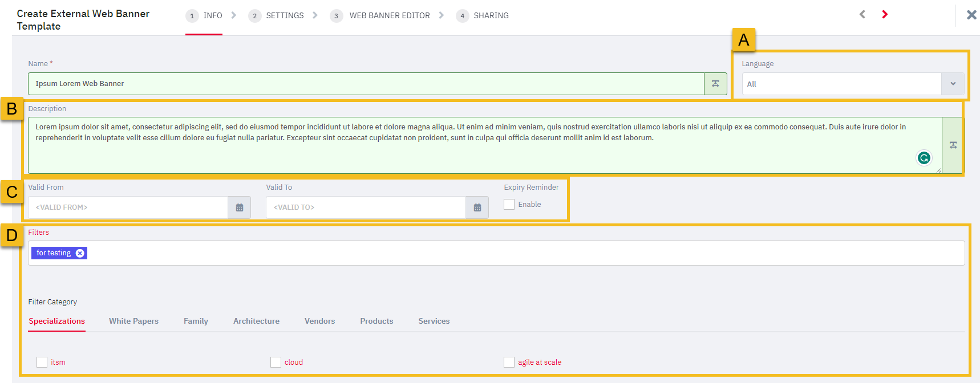Click the translate icon beside Name field
Image resolution: width=980 pixels, height=383 pixels.
(715, 84)
